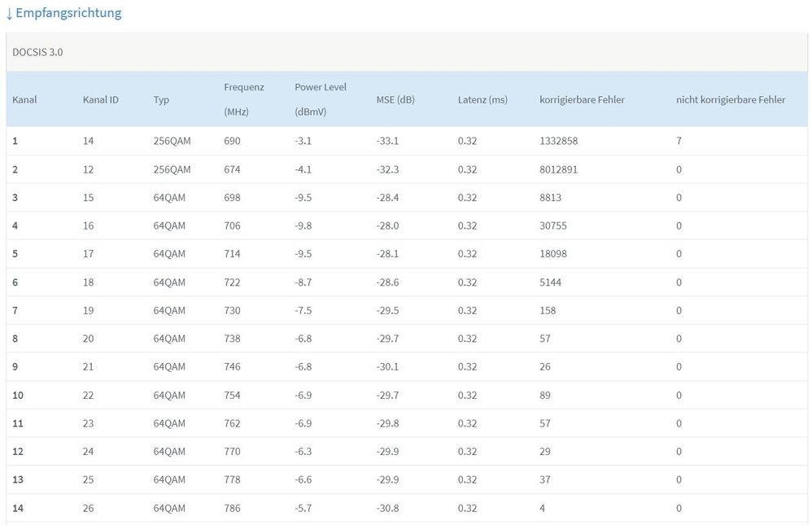Click the down arrow beside Empfangsrichtung
812x525 pixels.
9,13
